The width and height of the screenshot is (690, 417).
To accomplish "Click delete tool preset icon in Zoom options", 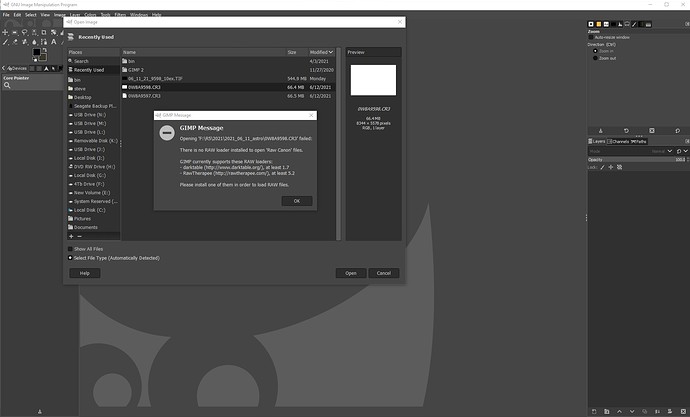I will (652, 131).
